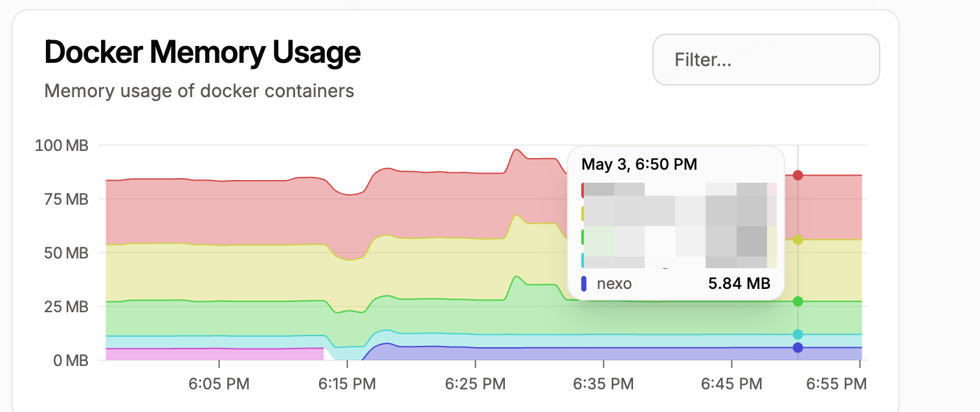Click inside the Filter input box
980x412 pixels.
pyautogui.click(x=766, y=60)
